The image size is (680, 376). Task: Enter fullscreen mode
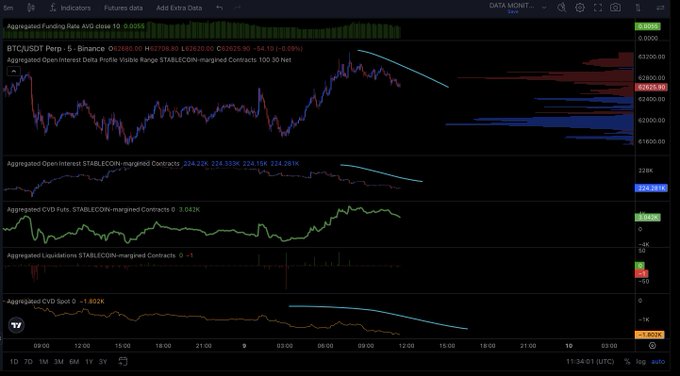click(598, 8)
